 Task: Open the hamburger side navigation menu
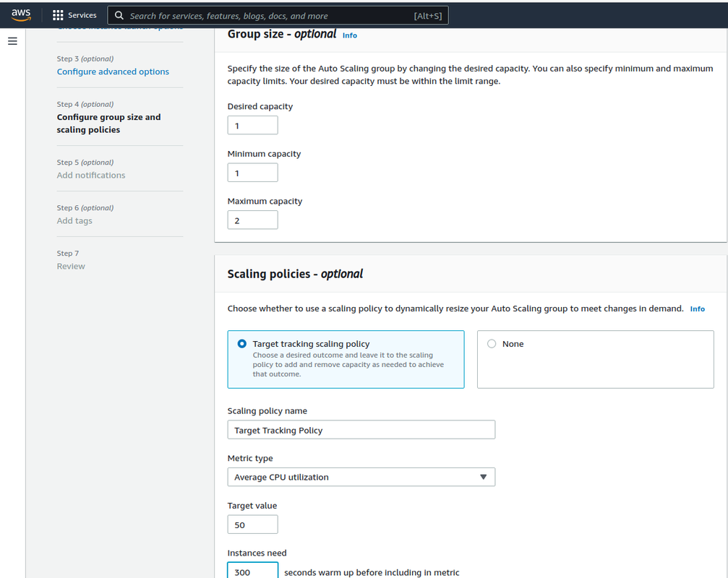coord(12,41)
